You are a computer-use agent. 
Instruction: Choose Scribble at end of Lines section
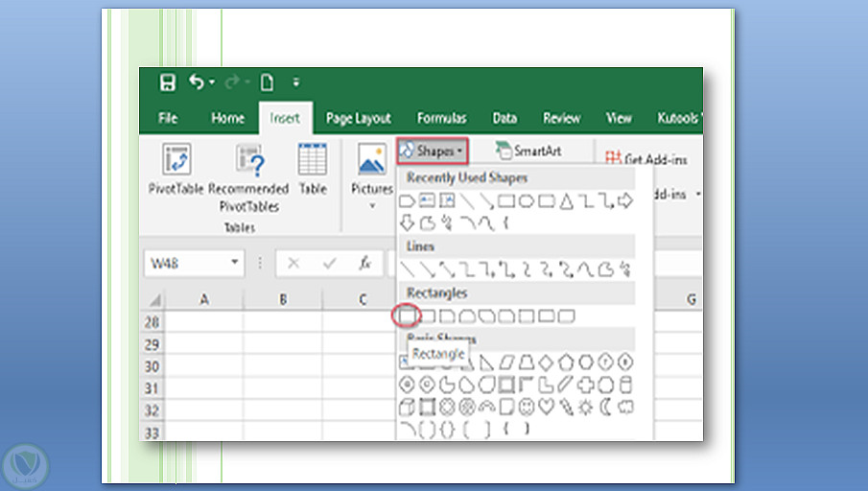coord(625,269)
